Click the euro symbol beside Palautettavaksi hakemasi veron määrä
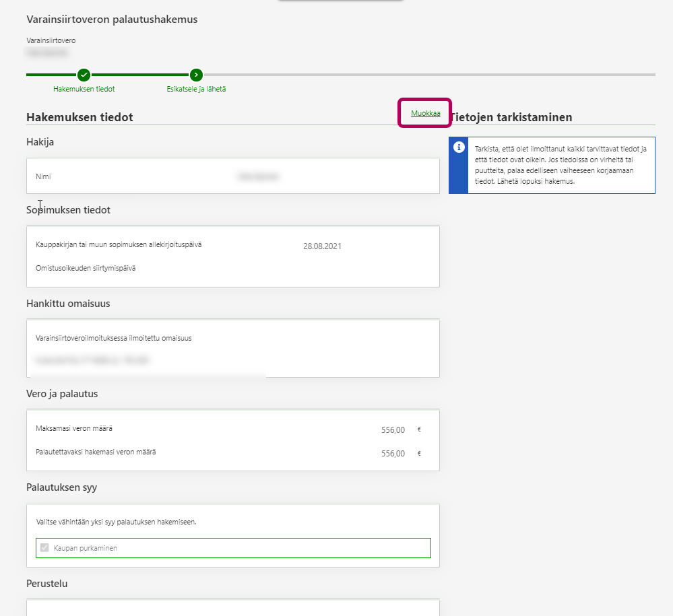Image resolution: width=673 pixels, height=616 pixels. point(419,453)
